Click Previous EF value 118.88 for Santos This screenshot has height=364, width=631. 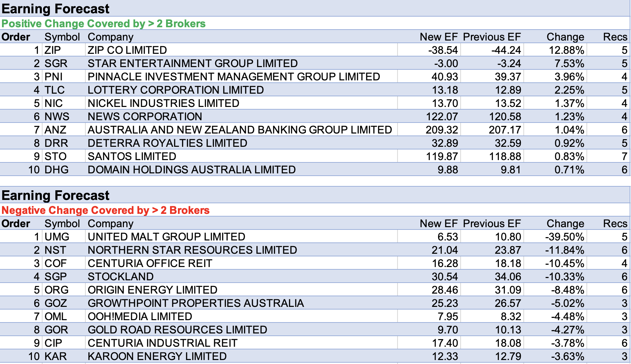pyautogui.click(x=505, y=156)
